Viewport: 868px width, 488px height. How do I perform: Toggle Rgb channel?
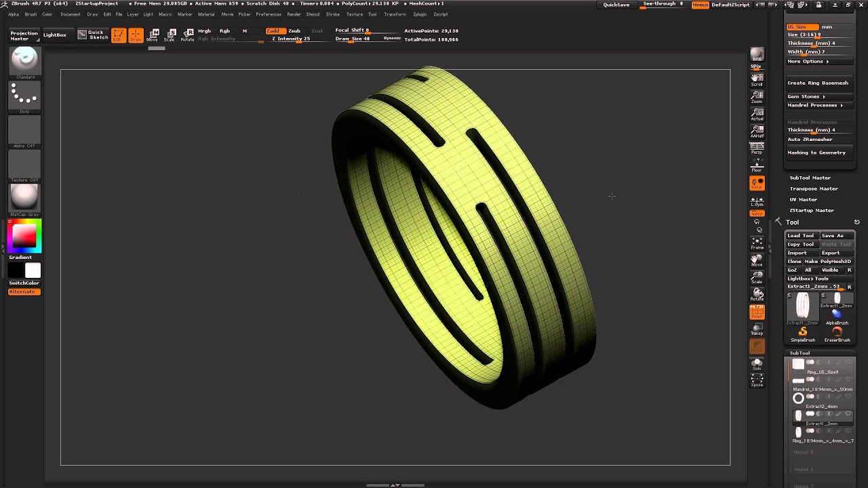pyautogui.click(x=224, y=31)
